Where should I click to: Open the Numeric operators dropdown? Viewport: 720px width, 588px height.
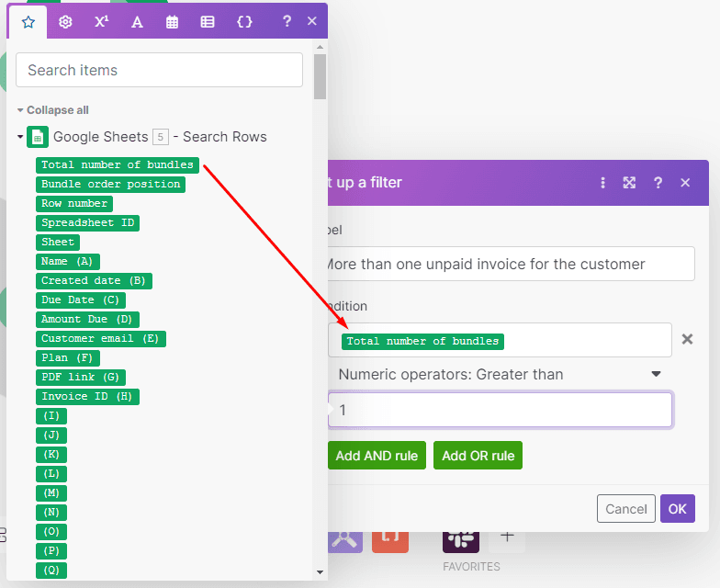[x=500, y=374]
